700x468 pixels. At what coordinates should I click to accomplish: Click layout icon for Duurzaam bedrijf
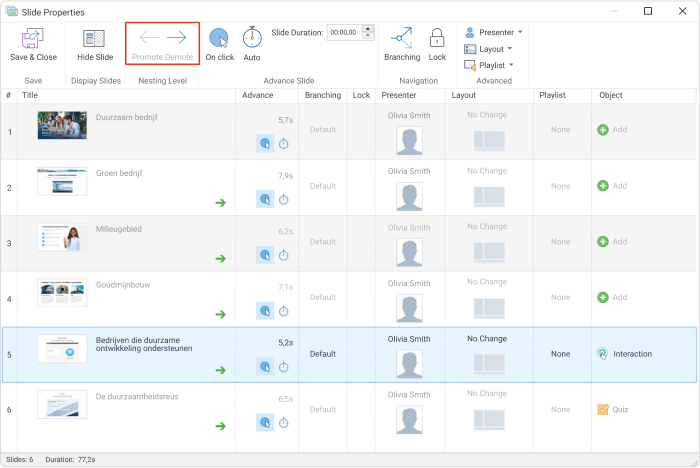[489, 140]
